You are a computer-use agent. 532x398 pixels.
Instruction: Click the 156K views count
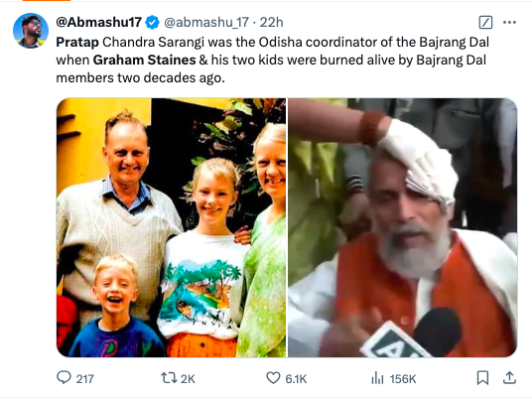403,379
